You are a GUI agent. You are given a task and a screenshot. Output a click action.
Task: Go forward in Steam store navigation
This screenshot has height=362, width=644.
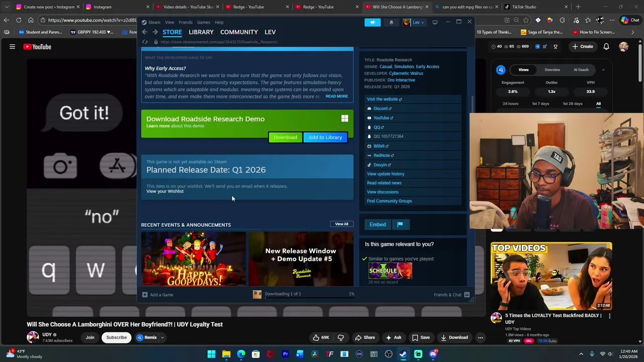(155, 32)
